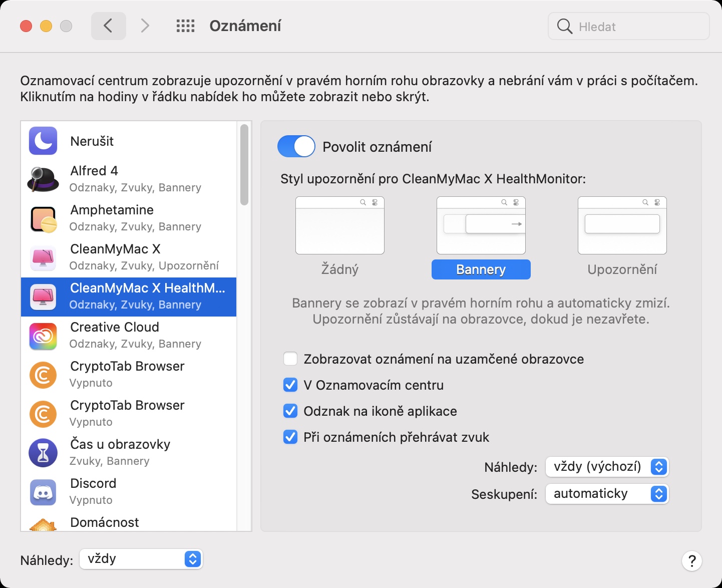Screen dimensions: 722x588
Task: Select the Discord app icon
Action: 43,492
